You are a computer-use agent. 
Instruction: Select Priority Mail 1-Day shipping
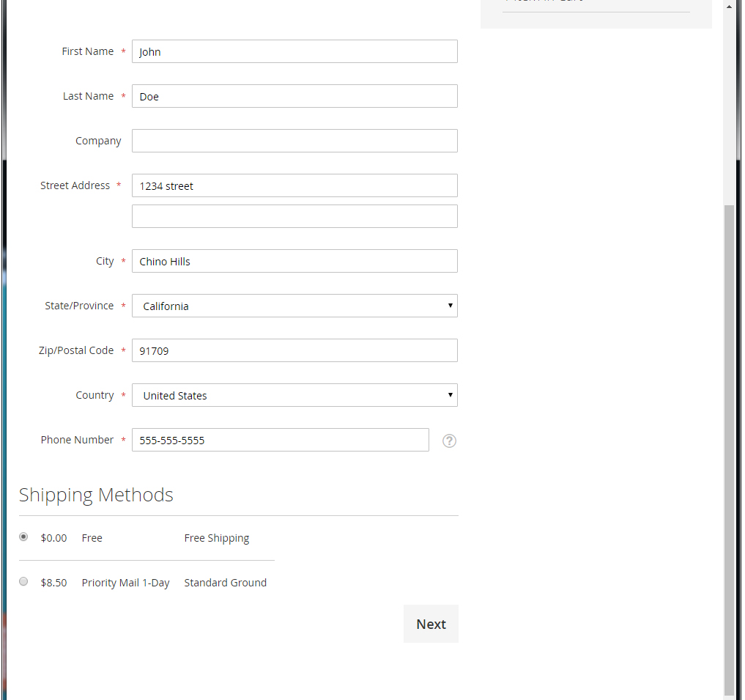click(23, 581)
